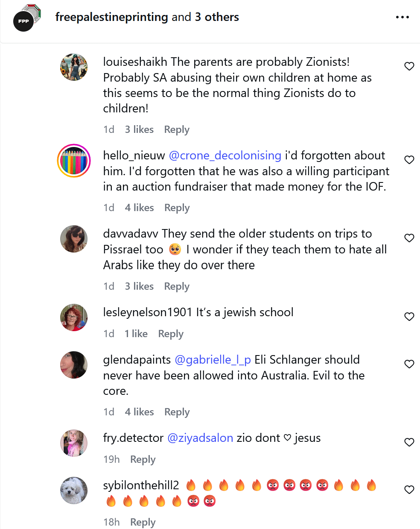
Task: Reply to louiseshaikh's comment
Action: [177, 129]
